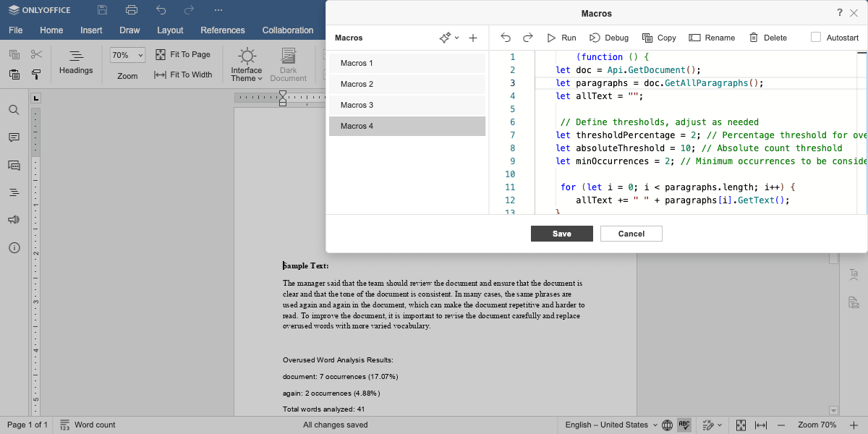
Task: Undo last action in ONLYOFFICE title bar
Action: pyautogui.click(x=161, y=10)
